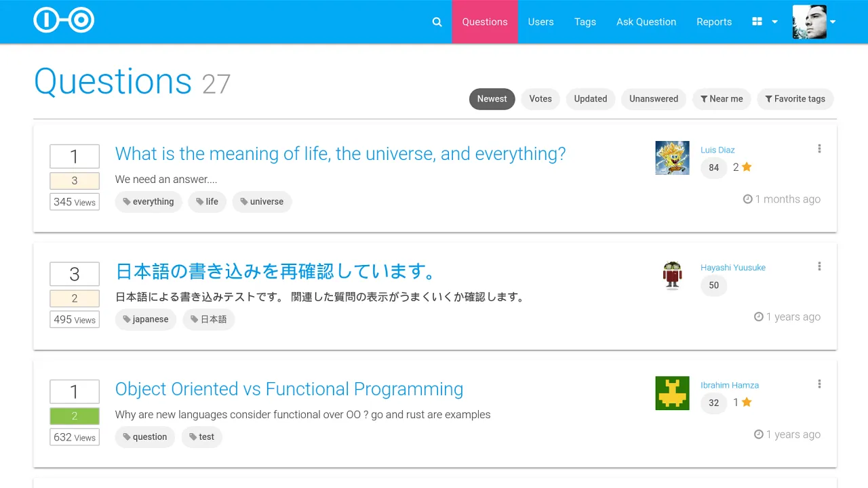Click the tag icon on the japanese tag
Viewport: 868px width, 488px height.
pos(127,319)
